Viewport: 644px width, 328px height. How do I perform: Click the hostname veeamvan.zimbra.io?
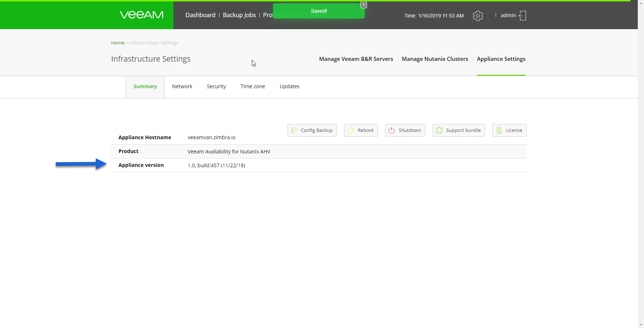tap(211, 137)
